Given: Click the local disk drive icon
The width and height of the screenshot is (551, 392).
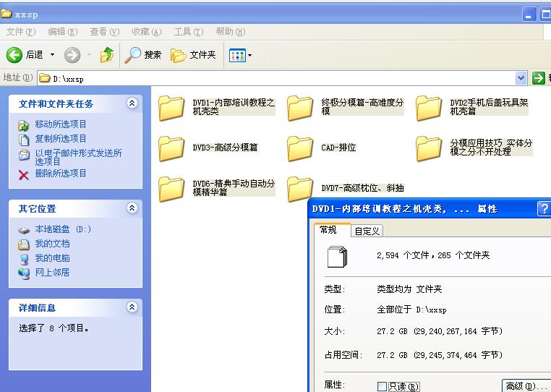Looking at the screenshot, I should [x=24, y=231].
